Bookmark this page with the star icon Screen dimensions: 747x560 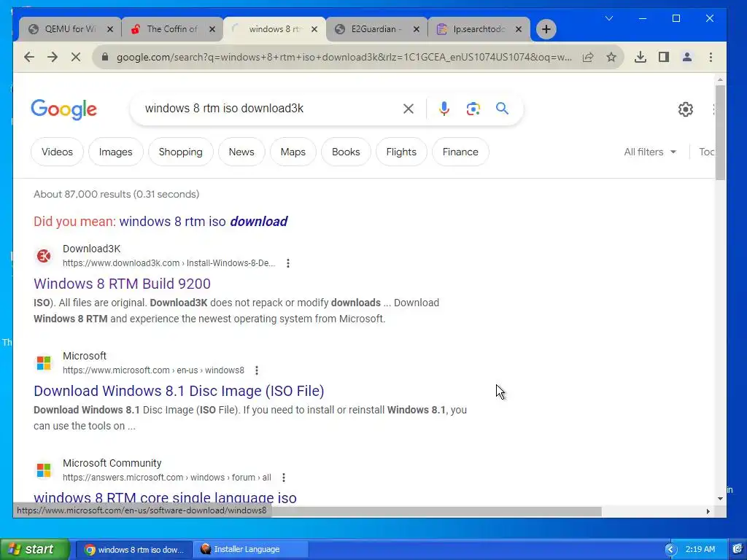point(611,57)
